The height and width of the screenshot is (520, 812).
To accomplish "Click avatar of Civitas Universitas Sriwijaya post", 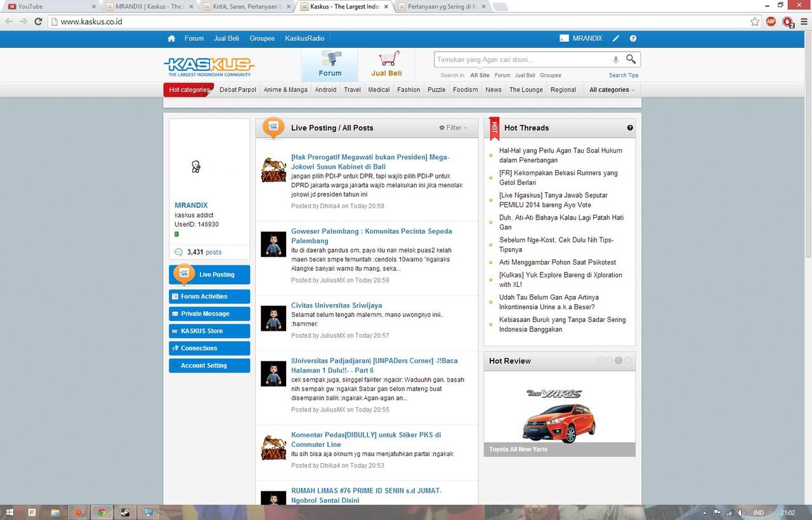I will (273, 318).
